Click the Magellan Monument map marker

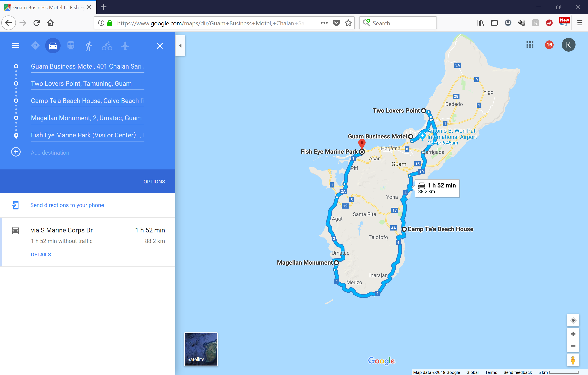(x=336, y=263)
